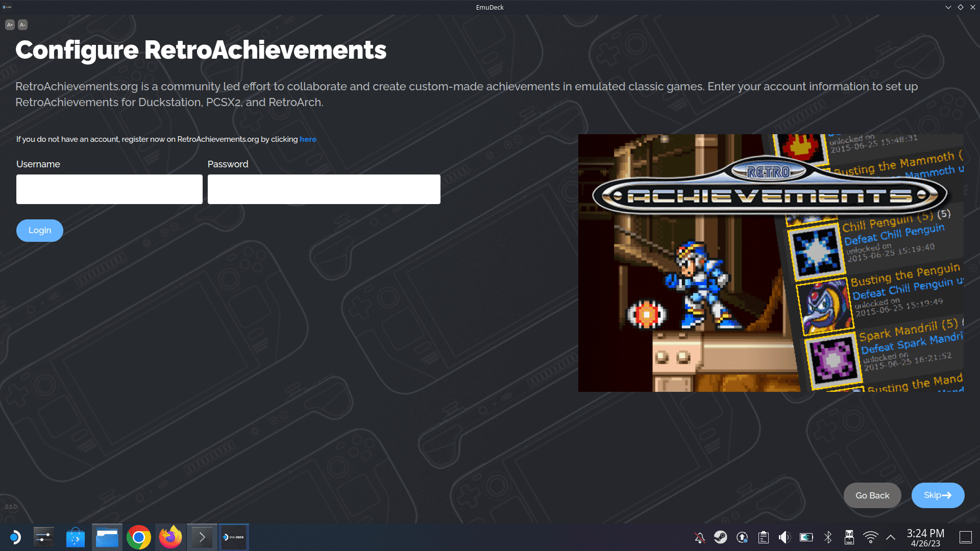Open the clock showing 3:24 PM
Viewport: 980px width, 551px height.
925,538
